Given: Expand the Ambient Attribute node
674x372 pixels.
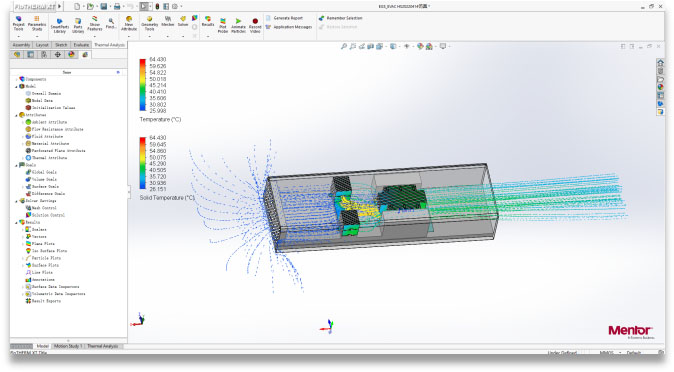Looking at the screenshot, I should (23, 122).
